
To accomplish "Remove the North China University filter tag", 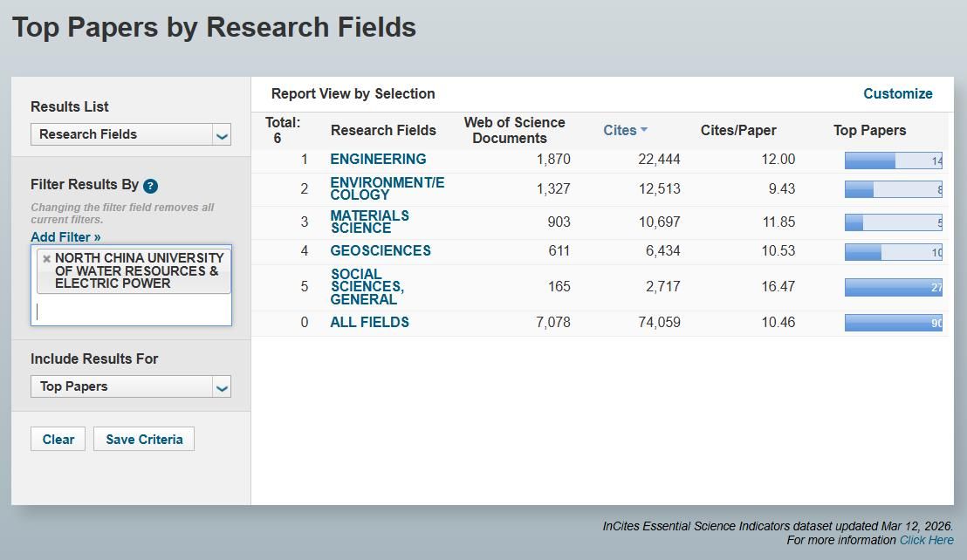I will pyautogui.click(x=47, y=259).
